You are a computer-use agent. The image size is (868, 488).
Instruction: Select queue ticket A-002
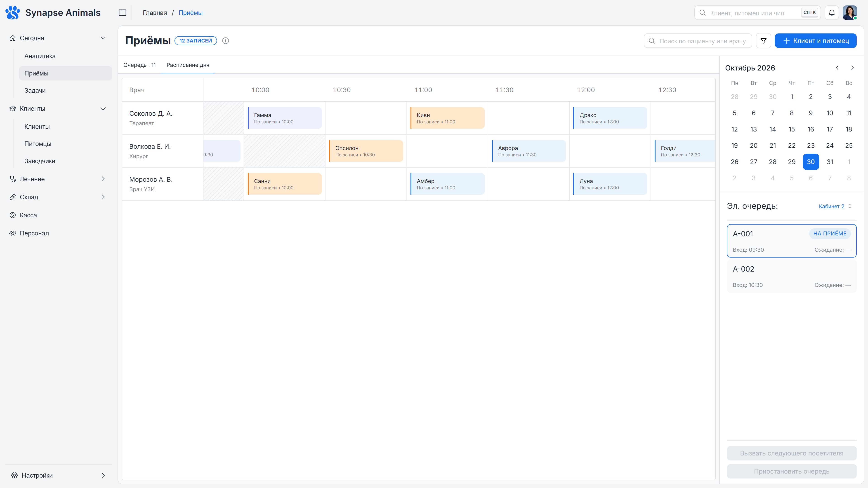tap(792, 276)
